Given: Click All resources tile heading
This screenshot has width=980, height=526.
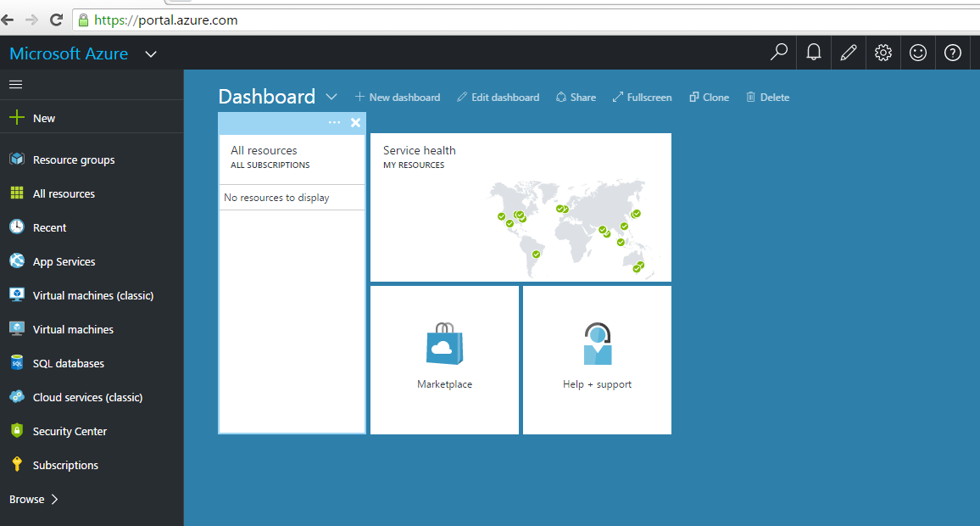Looking at the screenshot, I should 264,150.
